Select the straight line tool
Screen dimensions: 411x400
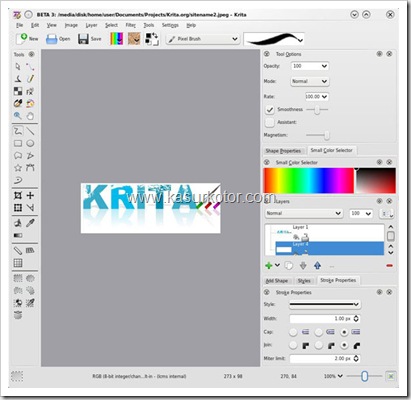point(30,131)
